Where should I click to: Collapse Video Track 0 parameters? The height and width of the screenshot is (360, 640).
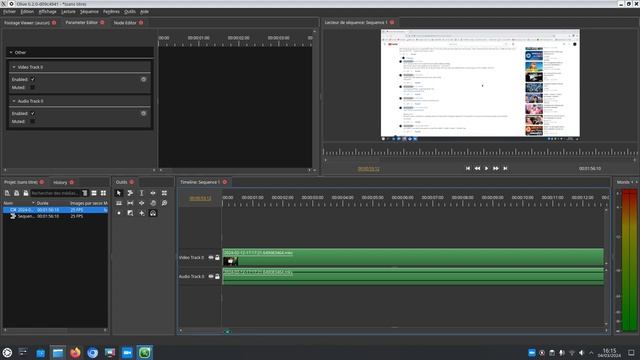(x=14, y=67)
